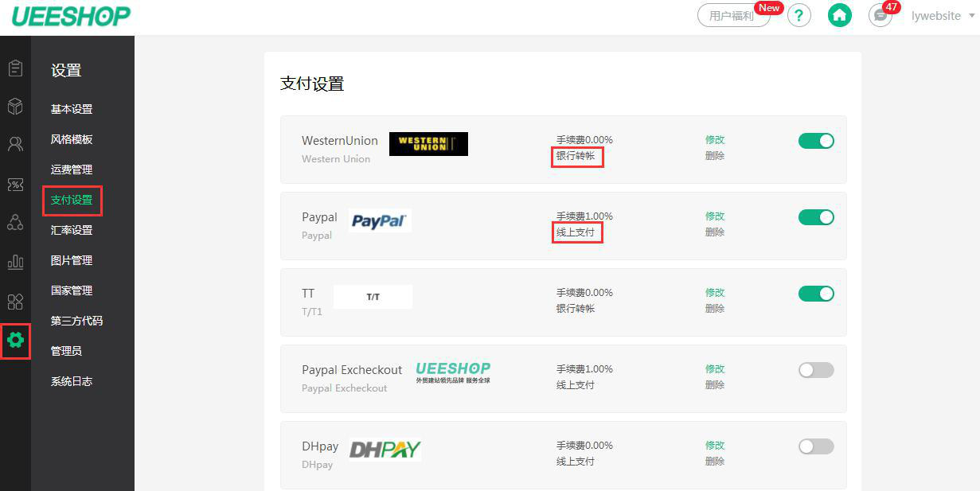
Task: Open the products cube icon in sidebar
Action: coord(15,106)
